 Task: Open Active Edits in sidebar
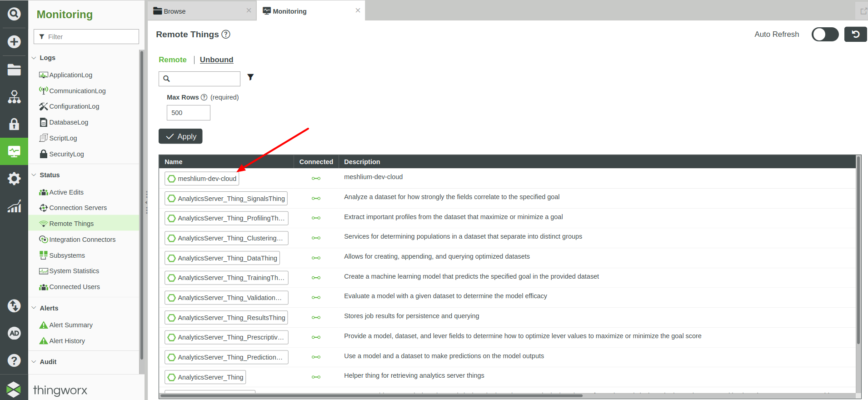click(61, 192)
